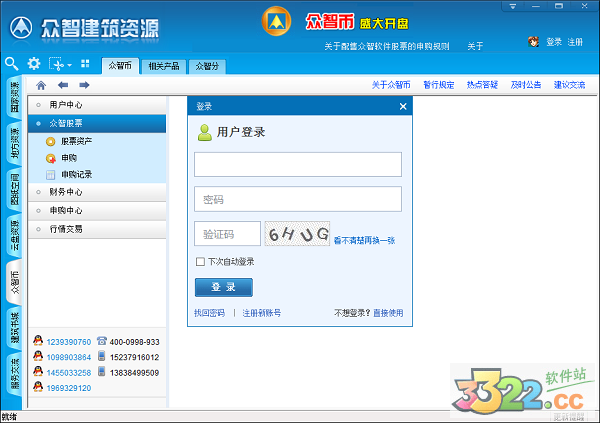
Task: Click the 6HUG captcha image
Action: coord(297,234)
